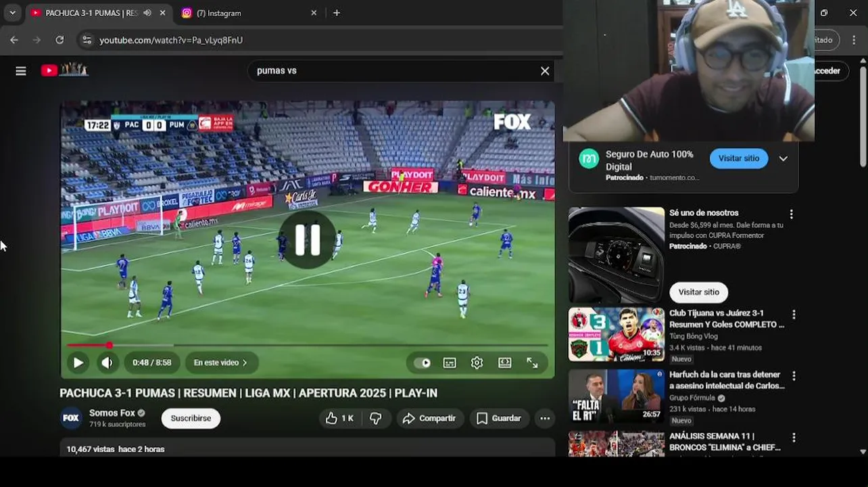Open site information icon in address bar

87,40
